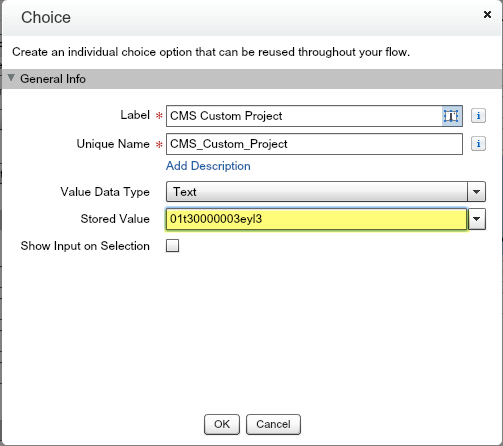Click the info icon beside Unique Name
The image size is (503, 446).
[x=478, y=144]
